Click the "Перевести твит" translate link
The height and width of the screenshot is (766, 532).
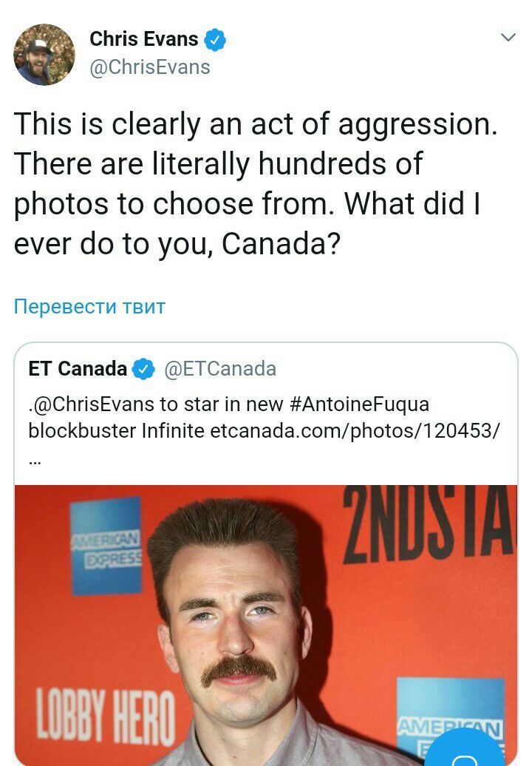(89, 306)
